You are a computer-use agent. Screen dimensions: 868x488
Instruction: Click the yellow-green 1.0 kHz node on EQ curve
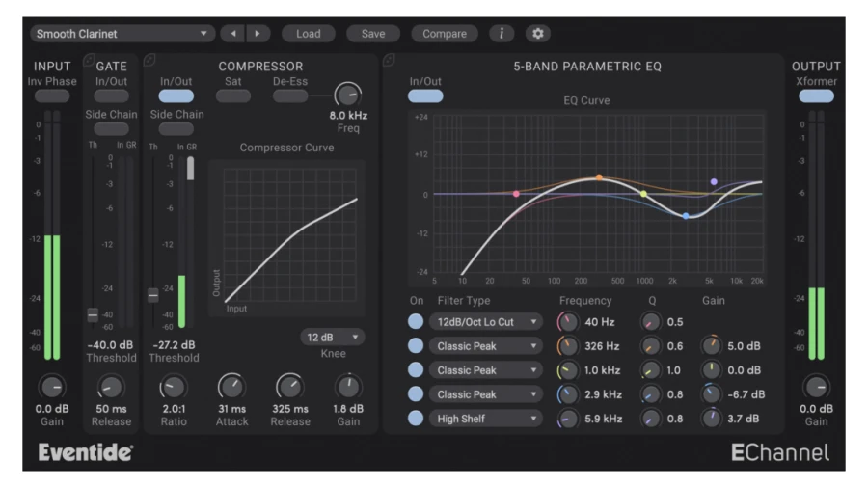click(x=643, y=194)
